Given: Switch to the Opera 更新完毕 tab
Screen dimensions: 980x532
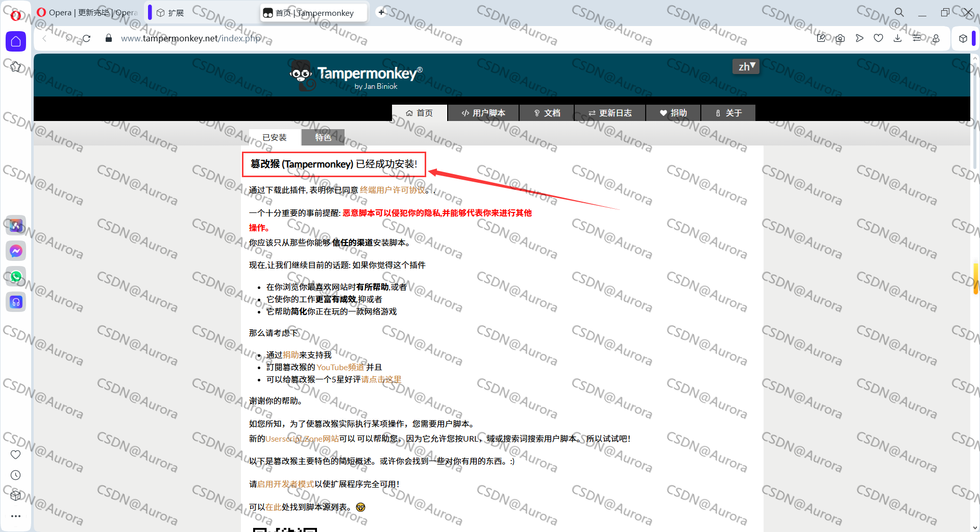Looking at the screenshot, I should coord(87,13).
